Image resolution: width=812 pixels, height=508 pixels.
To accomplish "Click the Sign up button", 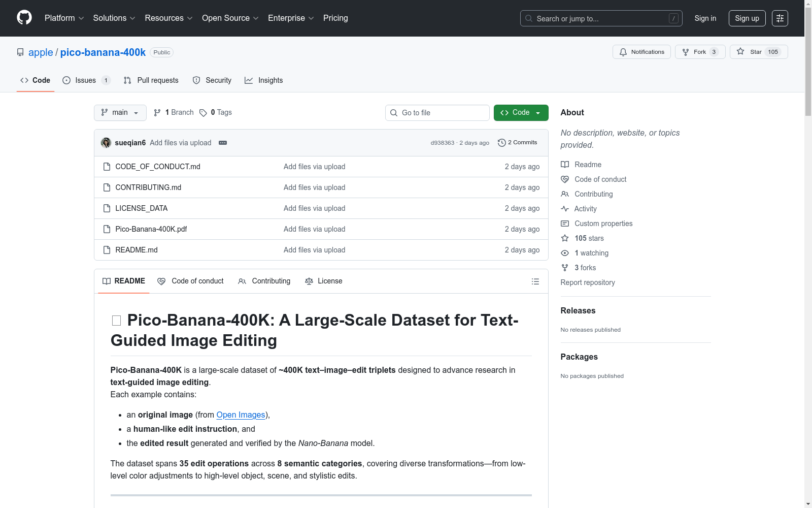I will 747,18.
